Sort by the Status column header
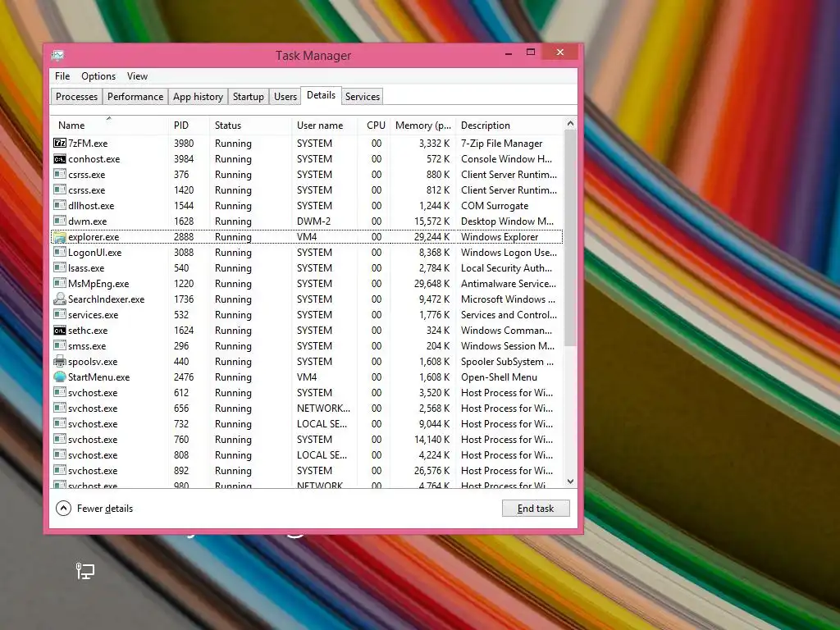 tap(249, 125)
